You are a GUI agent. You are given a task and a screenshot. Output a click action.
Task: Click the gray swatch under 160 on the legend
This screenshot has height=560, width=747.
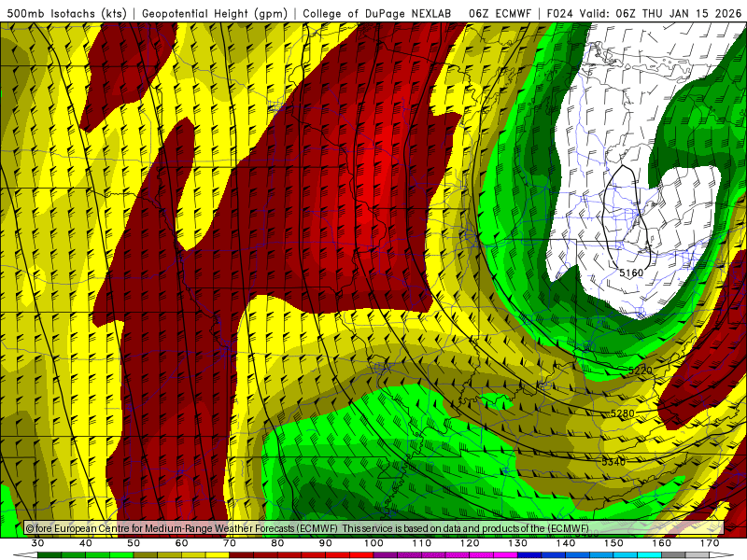click(673, 555)
